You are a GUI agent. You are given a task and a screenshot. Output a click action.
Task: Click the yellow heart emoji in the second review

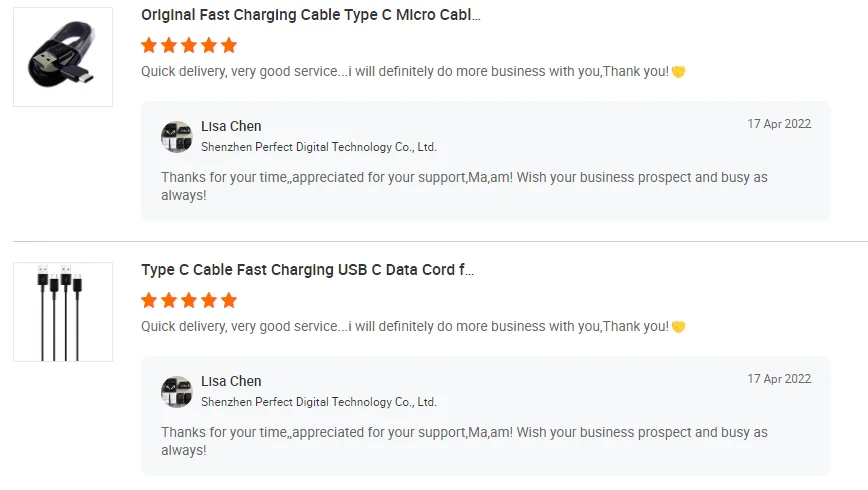click(678, 327)
